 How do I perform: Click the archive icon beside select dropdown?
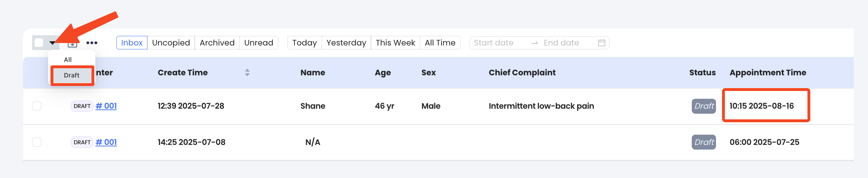[73, 44]
